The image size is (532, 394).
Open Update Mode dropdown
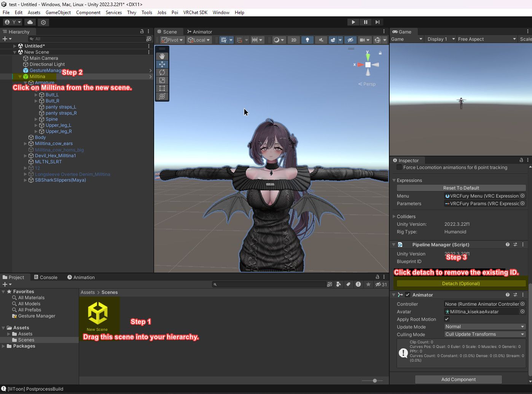tap(485, 327)
